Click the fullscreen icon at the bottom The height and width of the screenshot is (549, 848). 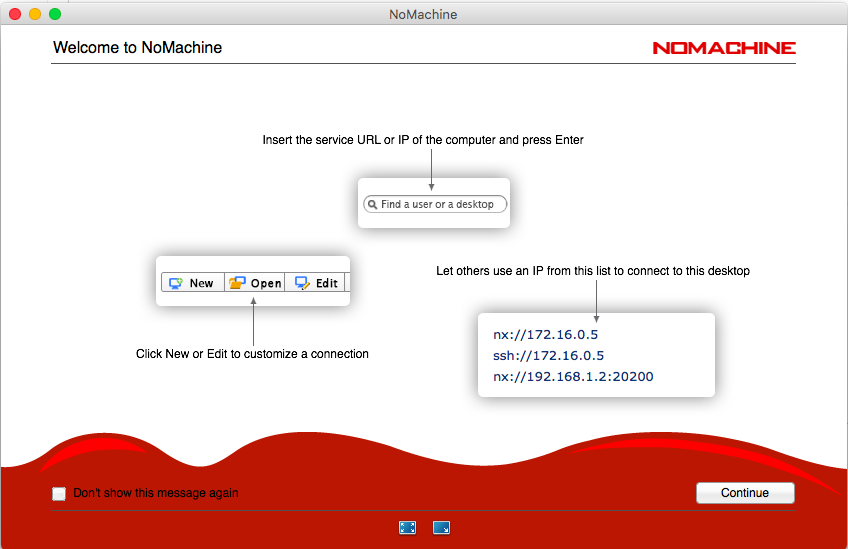coord(407,527)
